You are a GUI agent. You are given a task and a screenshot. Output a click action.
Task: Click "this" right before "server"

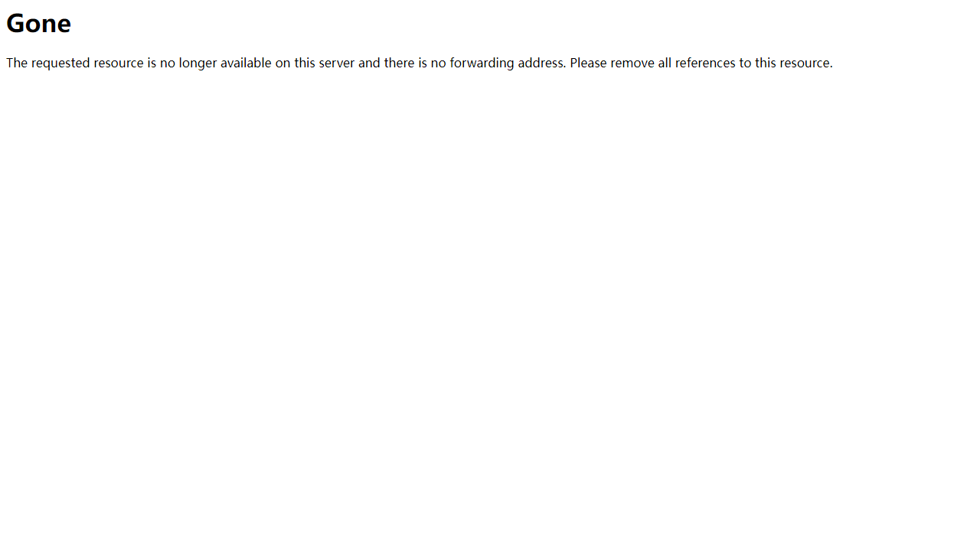point(305,63)
